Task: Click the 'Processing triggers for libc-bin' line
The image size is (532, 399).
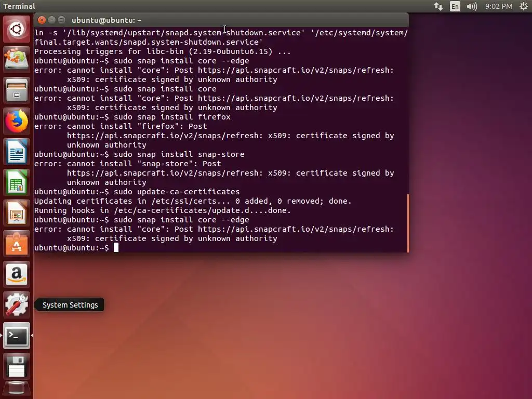Action: 163,51
